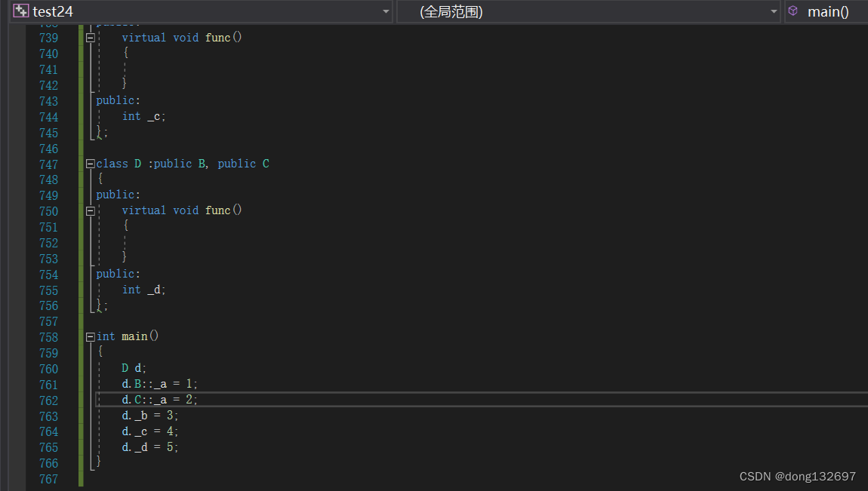
Task: Open the test24 project dropdown arrow
Action: 386,11
